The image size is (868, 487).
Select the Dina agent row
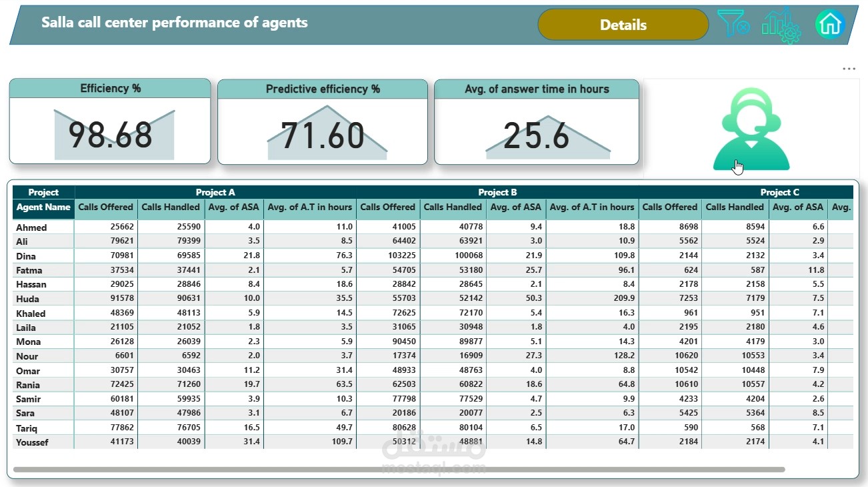(x=433, y=256)
